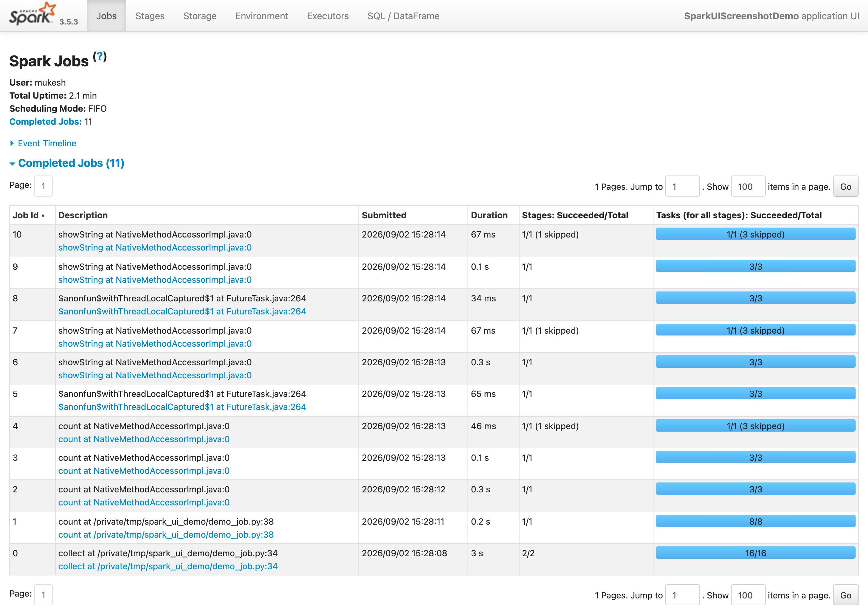Expand the Event Timeline section

coord(43,143)
